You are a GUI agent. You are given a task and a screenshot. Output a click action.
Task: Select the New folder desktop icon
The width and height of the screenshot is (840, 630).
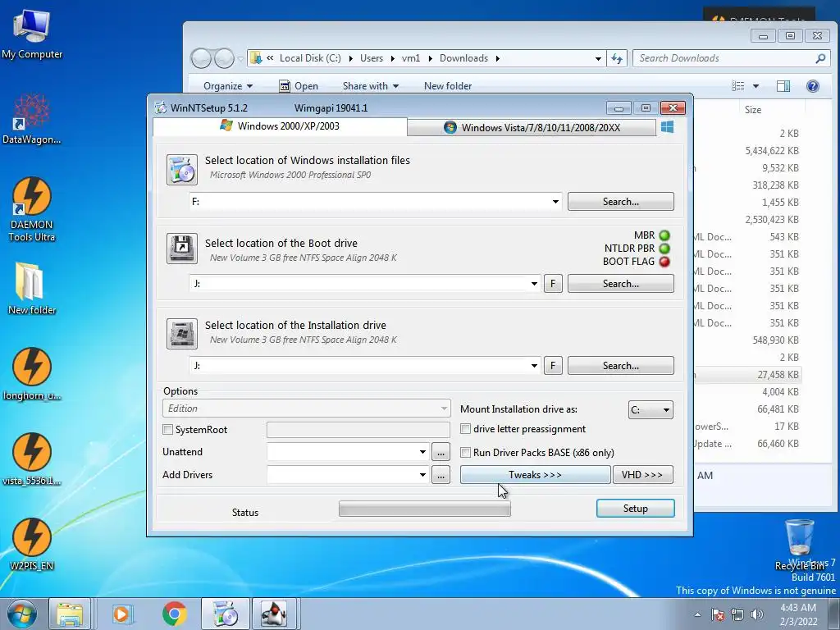(x=32, y=288)
